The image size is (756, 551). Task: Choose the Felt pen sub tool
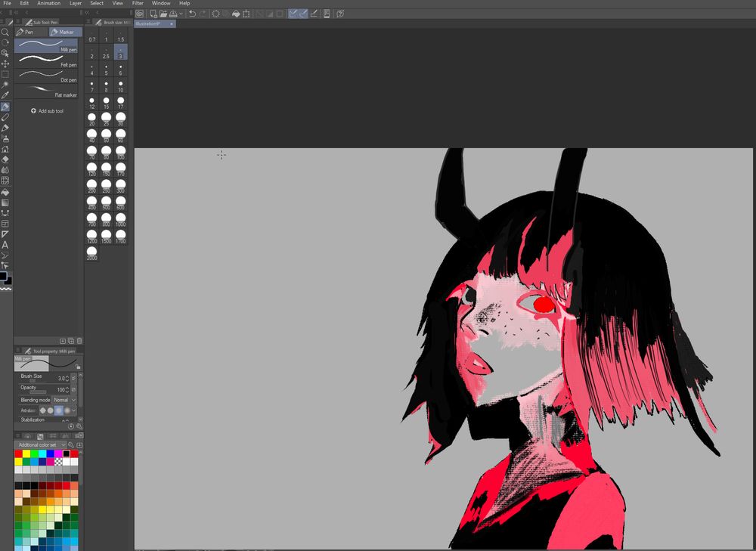coord(46,60)
